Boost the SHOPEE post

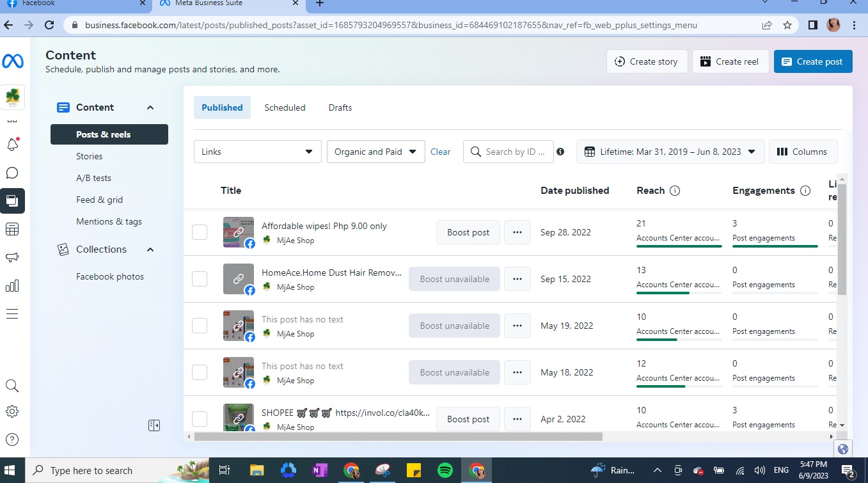(468, 419)
